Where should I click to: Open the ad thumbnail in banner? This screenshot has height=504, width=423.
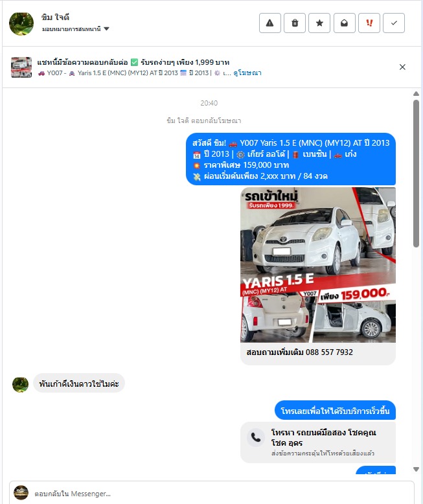tap(21, 67)
